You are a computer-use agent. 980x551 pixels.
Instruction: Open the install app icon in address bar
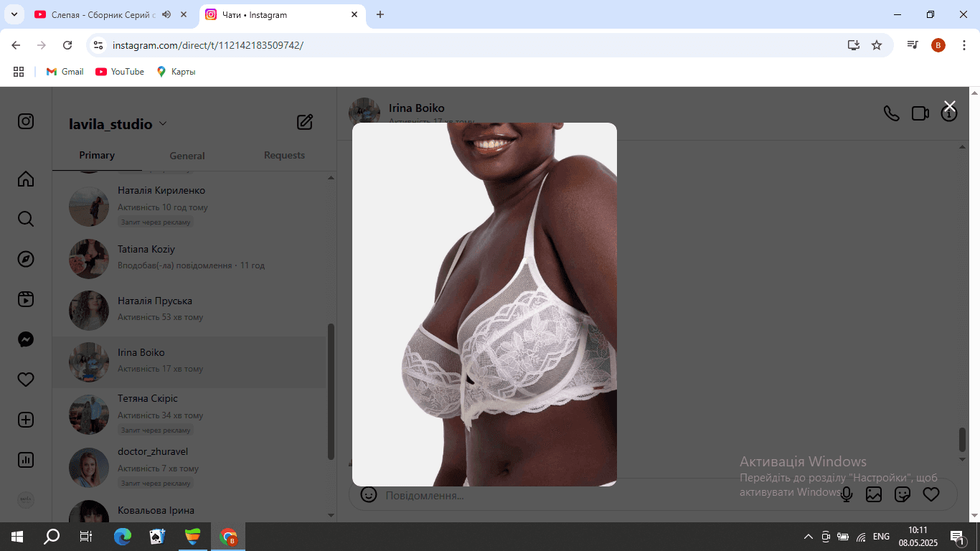tap(853, 45)
